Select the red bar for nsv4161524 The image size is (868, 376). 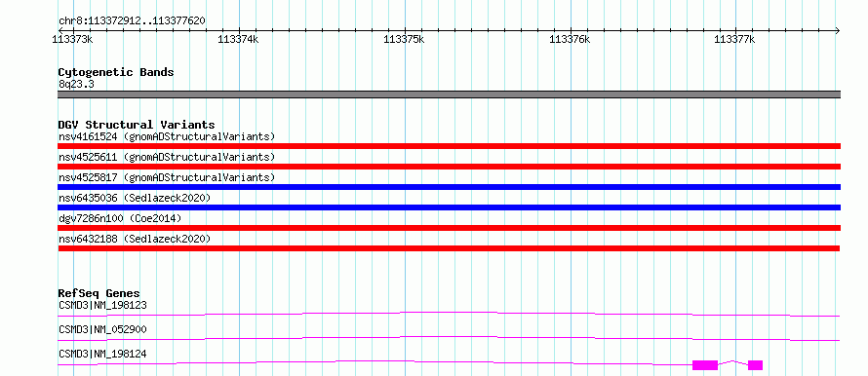click(x=449, y=146)
